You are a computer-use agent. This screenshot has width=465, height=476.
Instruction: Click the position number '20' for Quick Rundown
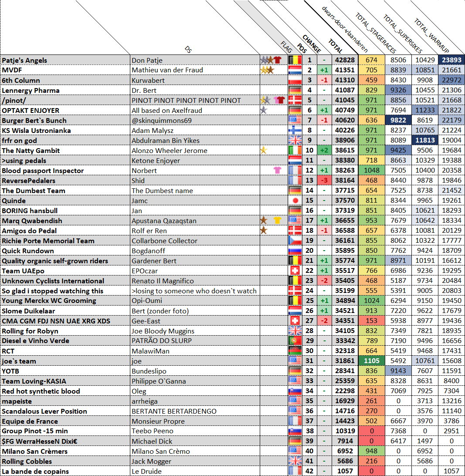pos(309,251)
